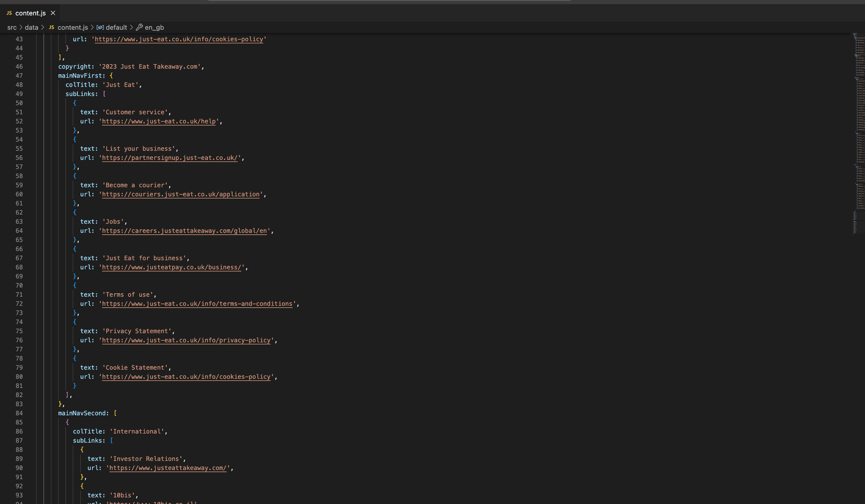The image size is (865, 504).
Task: Click subLinks key on line 49
Action: click(x=80, y=94)
